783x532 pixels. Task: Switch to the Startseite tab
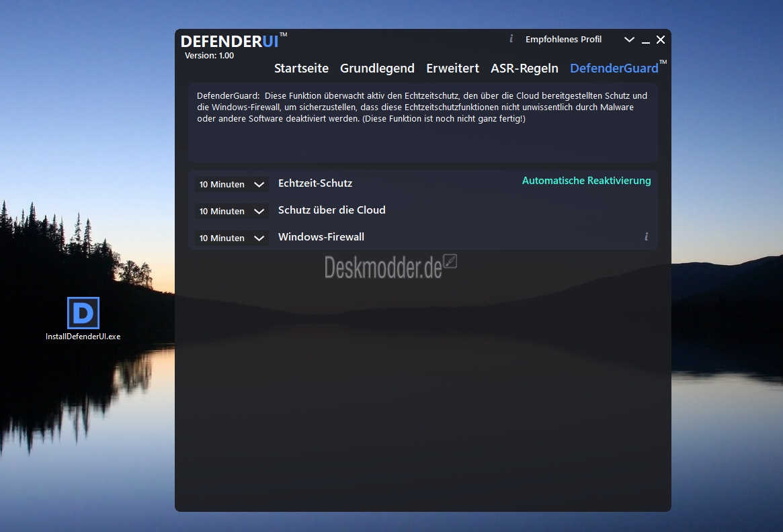coord(301,69)
